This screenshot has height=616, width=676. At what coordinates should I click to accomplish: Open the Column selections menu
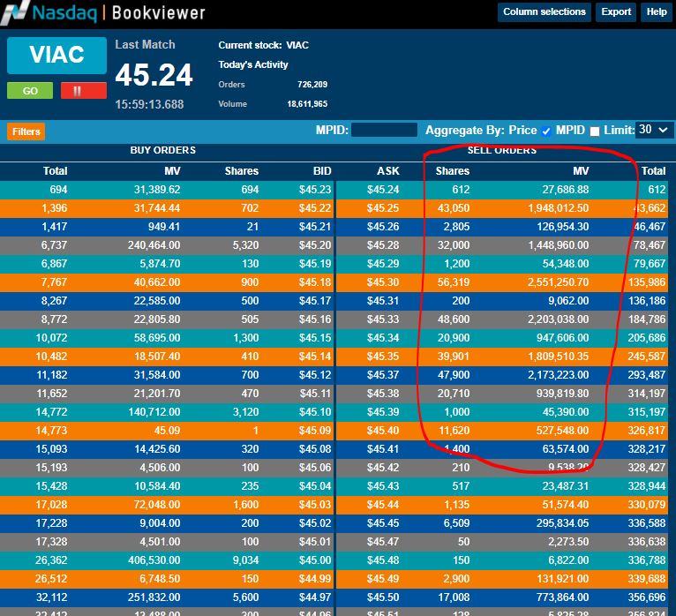pos(545,12)
